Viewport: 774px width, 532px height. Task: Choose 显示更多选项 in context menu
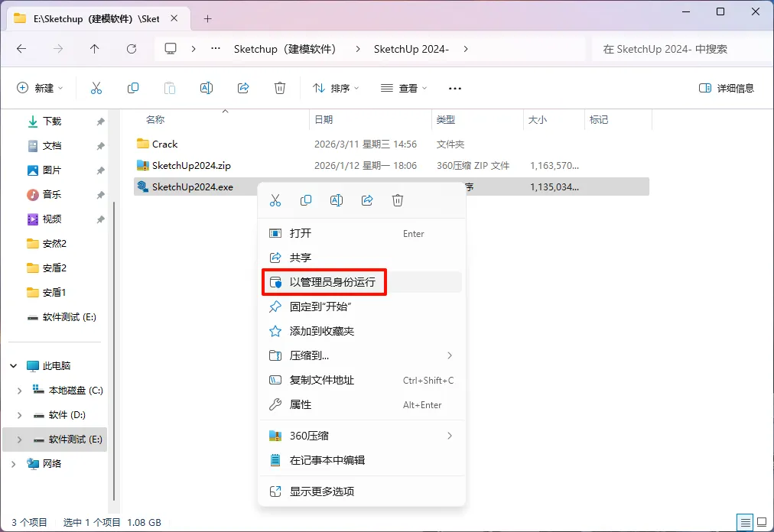(x=362, y=491)
